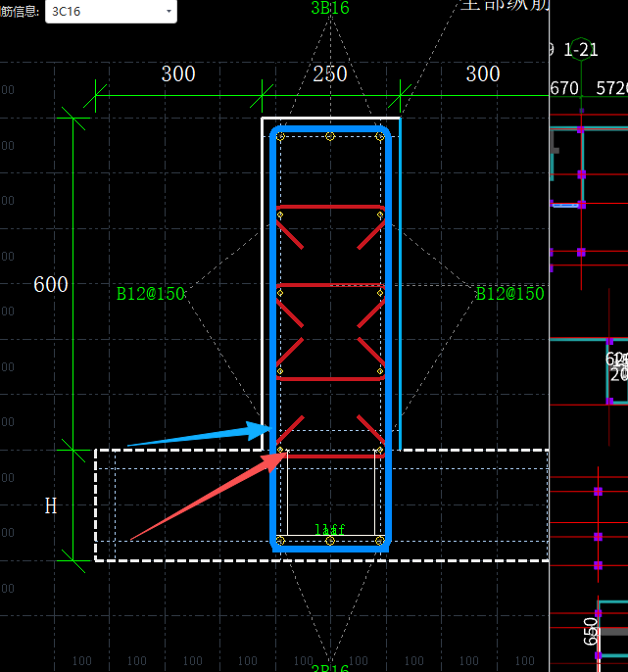Click the left 300 flange dimension

coord(178,74)
